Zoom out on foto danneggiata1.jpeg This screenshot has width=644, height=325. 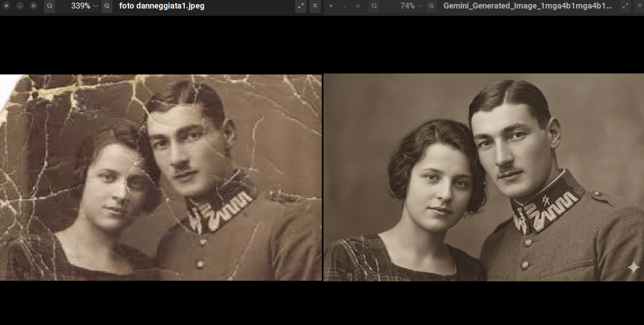50,6
